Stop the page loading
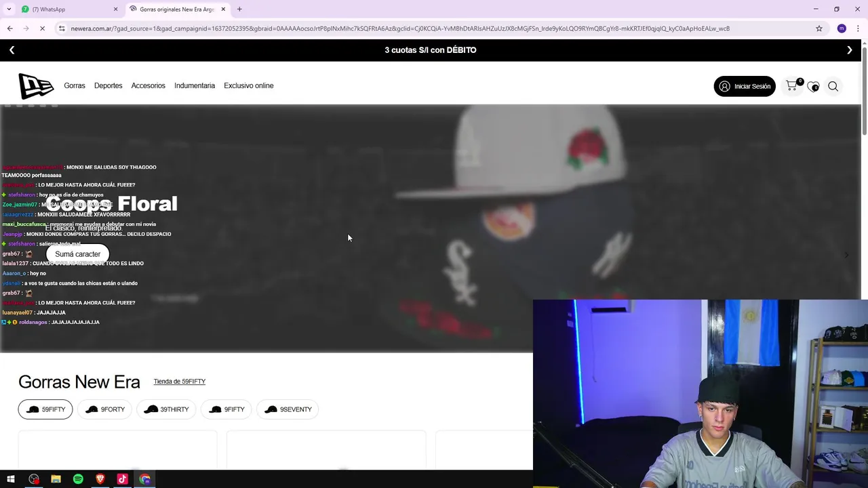The height and width of the screenshot is (488, 868). click(42, 28)
